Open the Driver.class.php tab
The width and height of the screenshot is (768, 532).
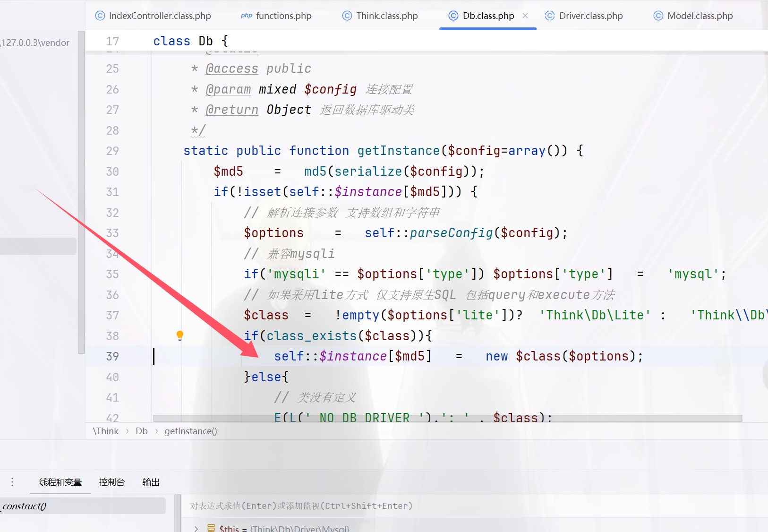click(584, 16)
